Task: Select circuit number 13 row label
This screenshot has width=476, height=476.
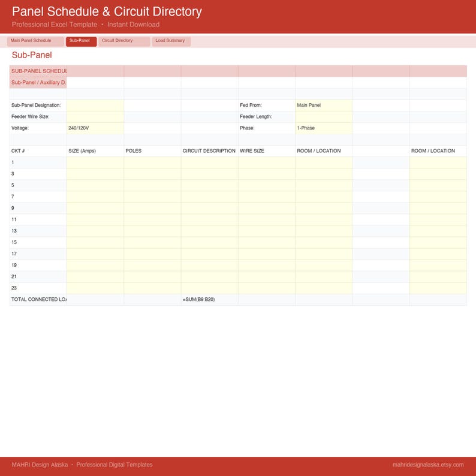Action: coord(38,231)
